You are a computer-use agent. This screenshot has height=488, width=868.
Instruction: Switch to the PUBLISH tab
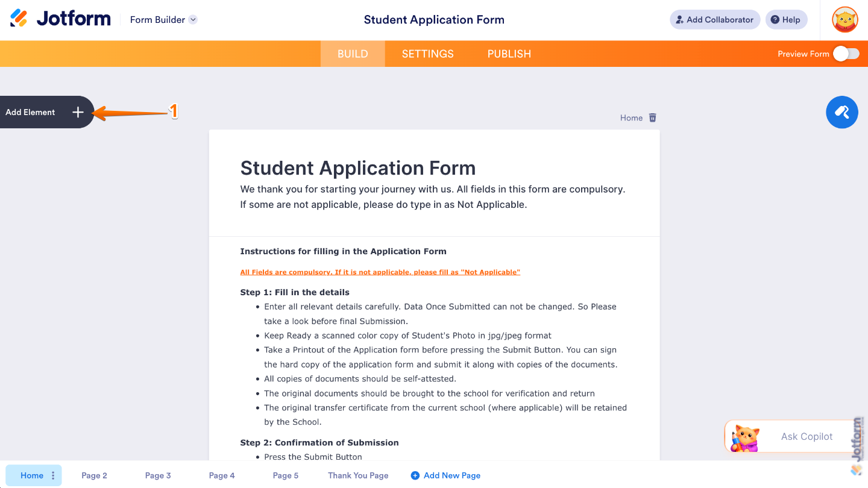coord(509,54)
